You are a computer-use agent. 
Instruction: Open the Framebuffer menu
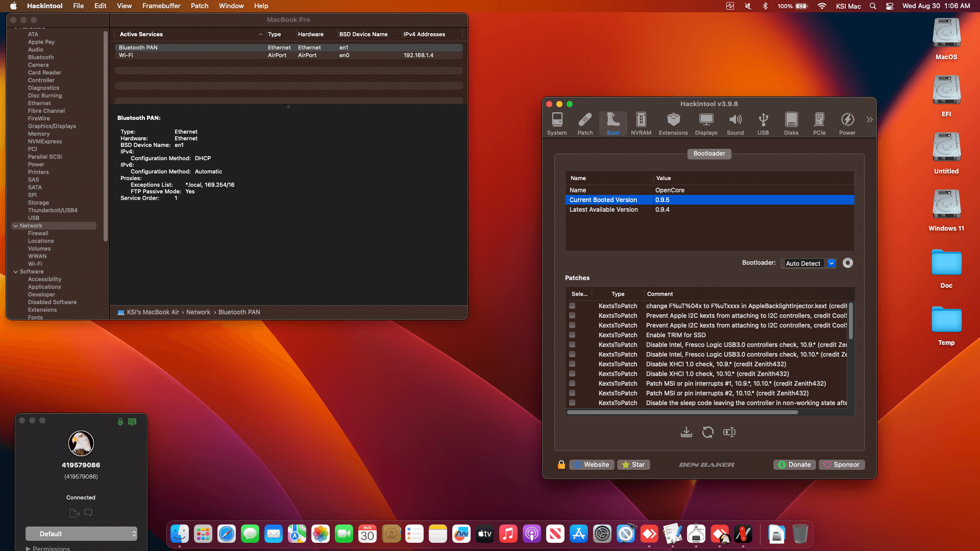pos(161,6)
